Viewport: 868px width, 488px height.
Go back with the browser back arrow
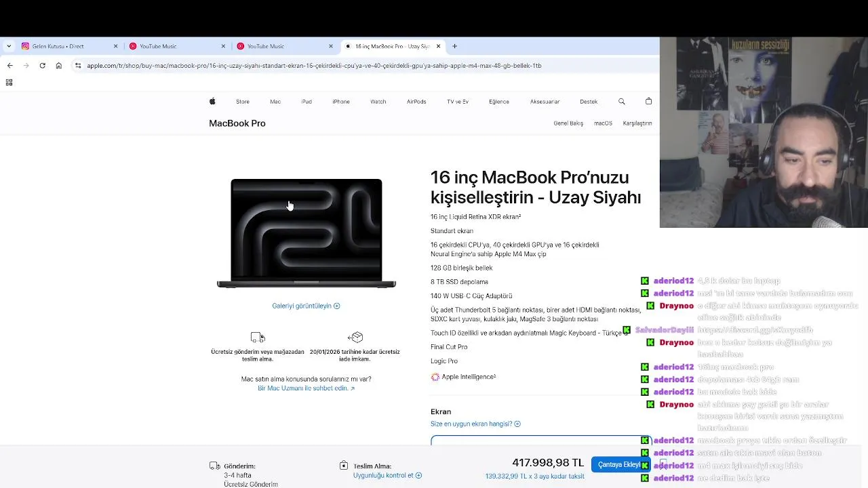pos(9,66)
